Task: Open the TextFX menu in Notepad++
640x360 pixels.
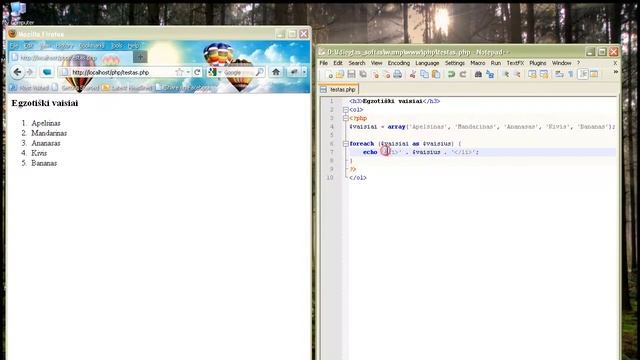Action: 515,63
